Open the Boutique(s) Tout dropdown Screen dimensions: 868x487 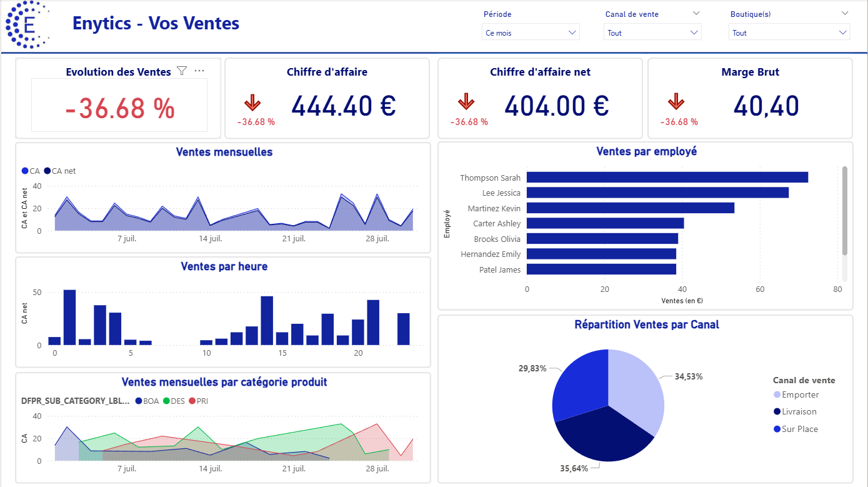[x=789, y=33]
